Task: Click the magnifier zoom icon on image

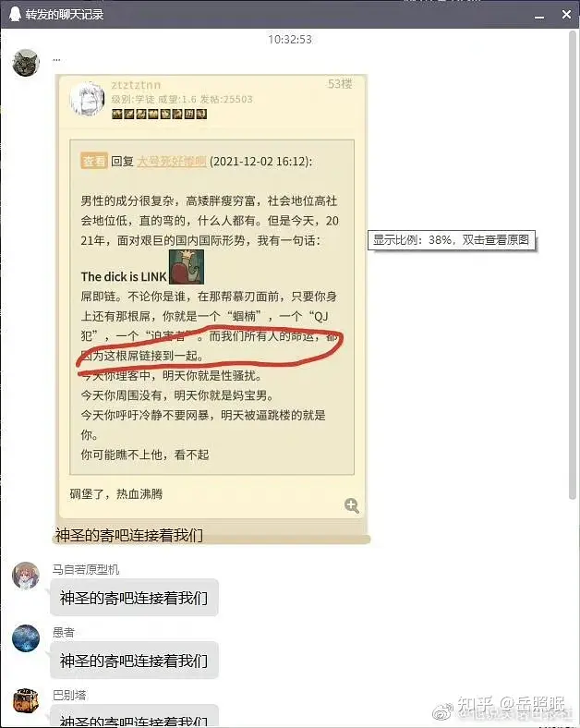Action: [352, 505]
